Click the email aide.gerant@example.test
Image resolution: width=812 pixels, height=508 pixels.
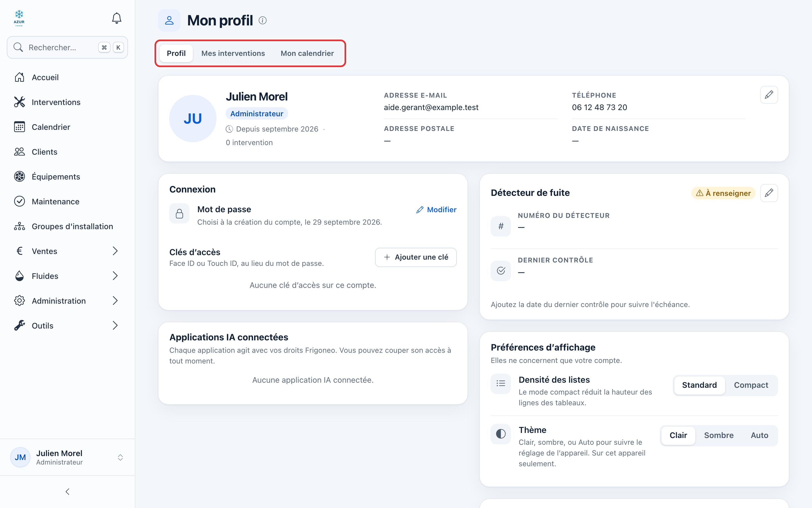431,107
